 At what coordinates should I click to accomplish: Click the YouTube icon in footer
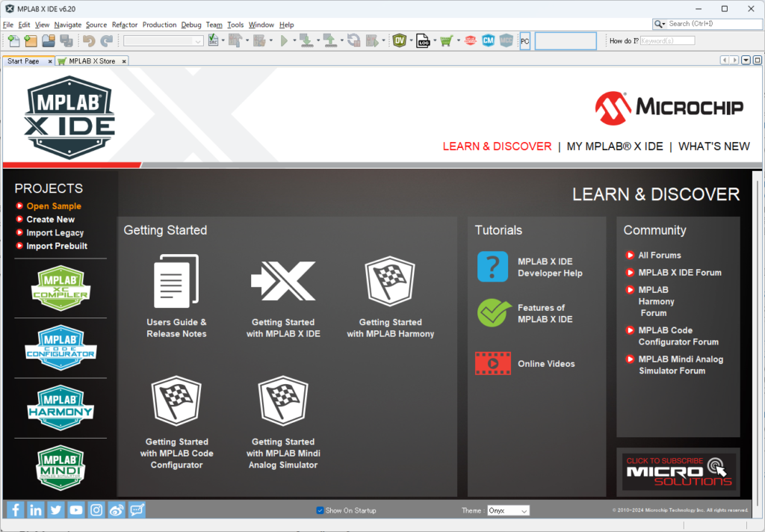76,510
